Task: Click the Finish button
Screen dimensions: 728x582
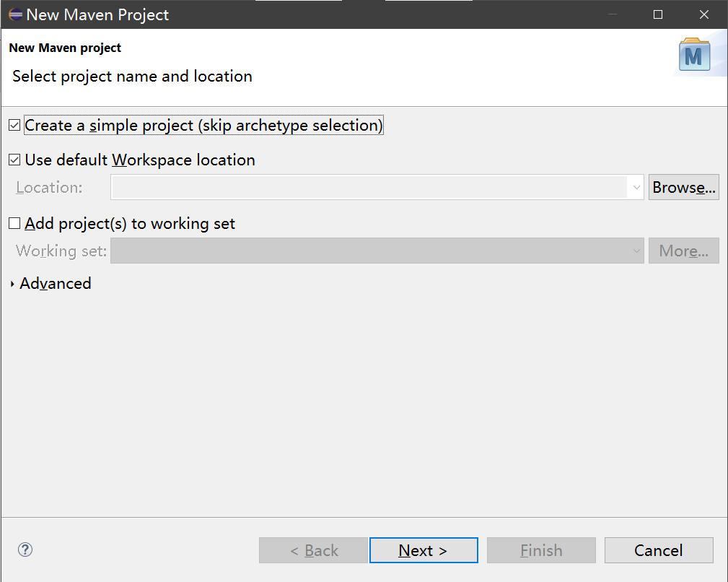Action: click(x=541, y=550)
